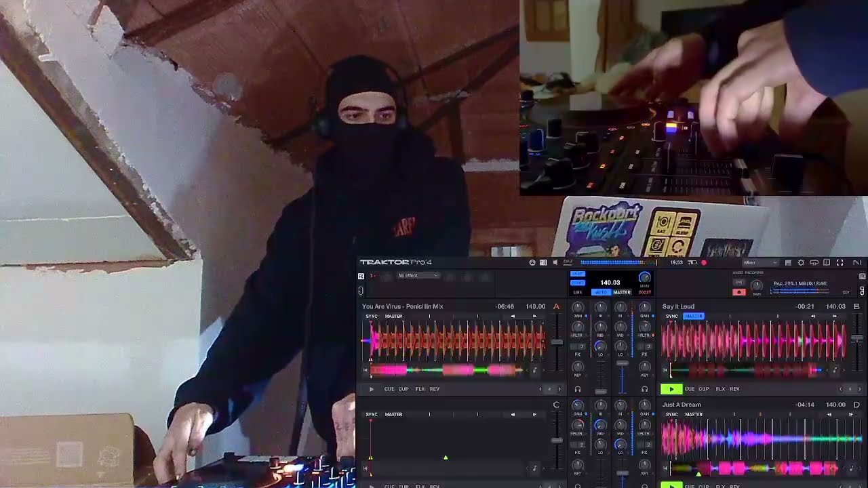Click FLX on Deck A
The width and height of the screenshot is (868, 488).
420,389
